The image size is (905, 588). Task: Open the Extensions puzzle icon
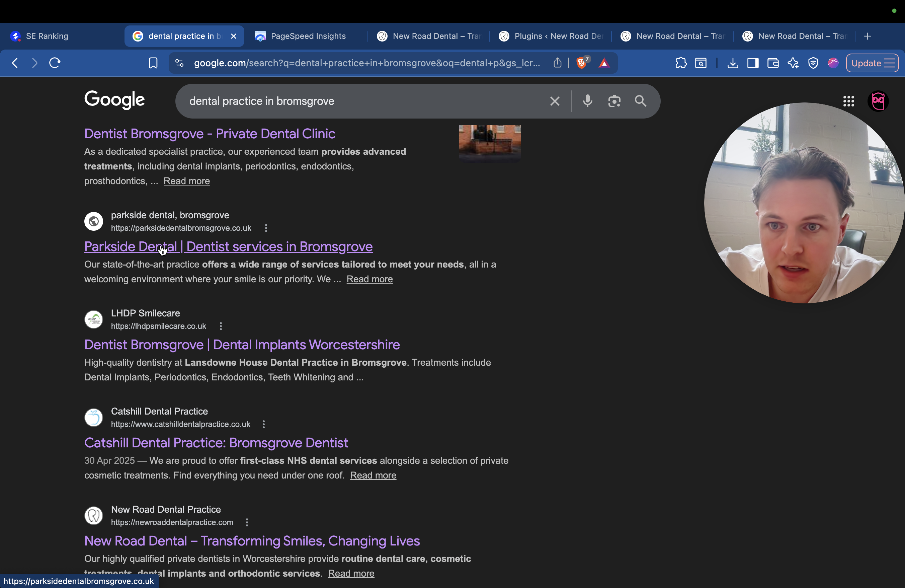click(681, 63)
